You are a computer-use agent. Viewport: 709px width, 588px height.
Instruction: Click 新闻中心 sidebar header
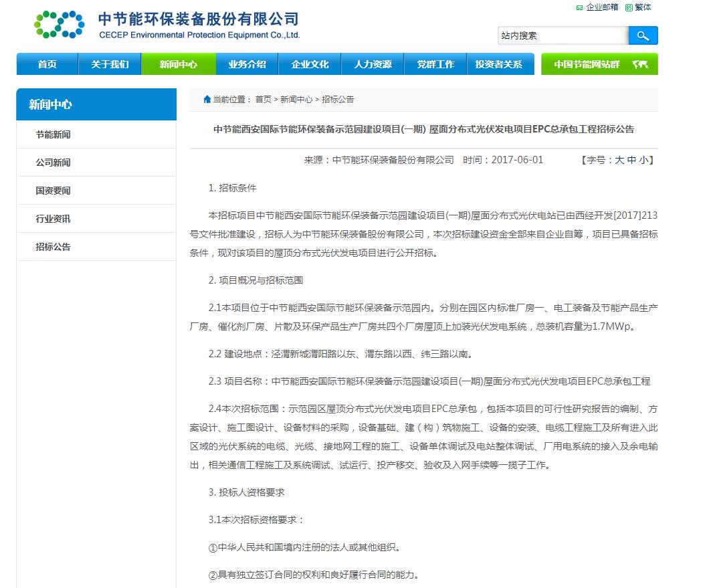pos(96,104)
